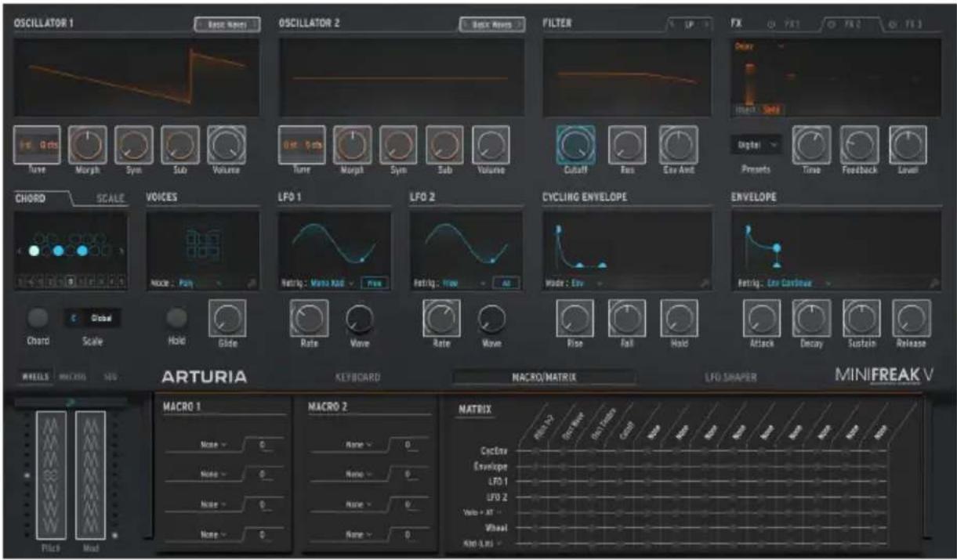
Task: Click the Oscillator 2 Sub knob
Action: (444, 144)
